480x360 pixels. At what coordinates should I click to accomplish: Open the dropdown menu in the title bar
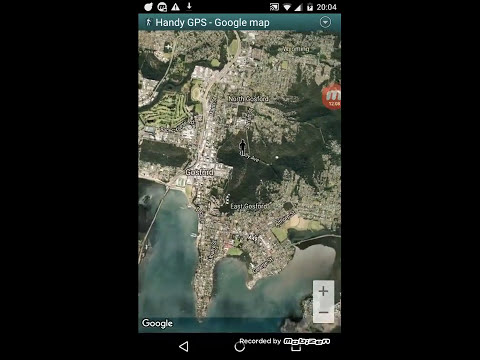click(x=325, y=22)
